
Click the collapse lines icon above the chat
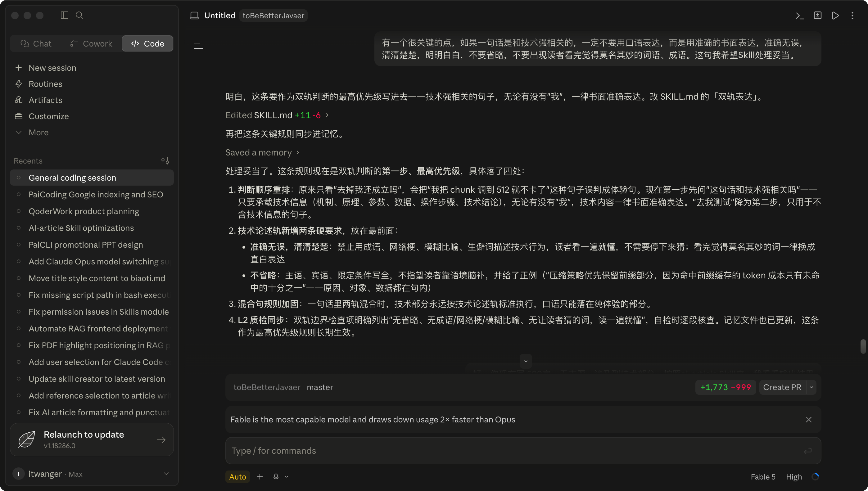coord(199,46)
